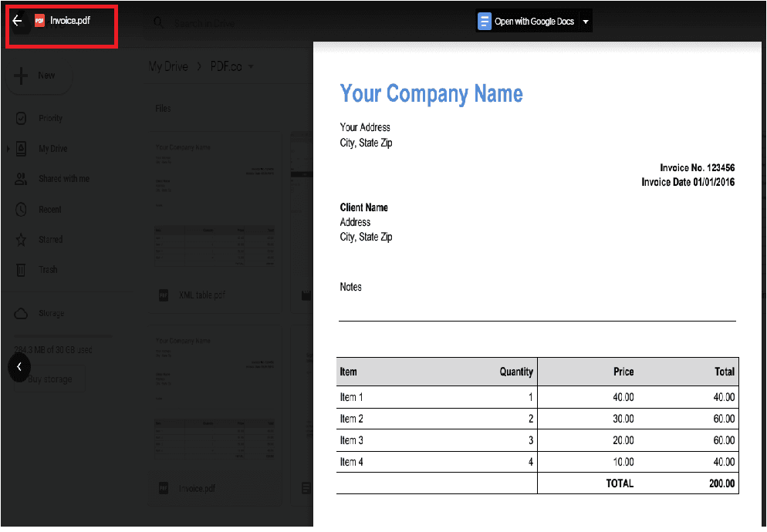The width and height of the screenshot is (767, 532).
Task: Click the Trash bin icon
Action: click(x=22, y=270)
